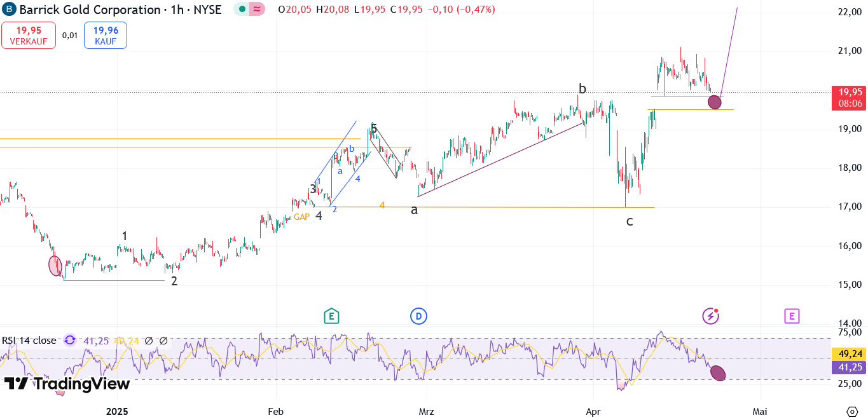Click the Barrick Gold logo icon
This screenshot has height=420, width=868.
point(10,10)
